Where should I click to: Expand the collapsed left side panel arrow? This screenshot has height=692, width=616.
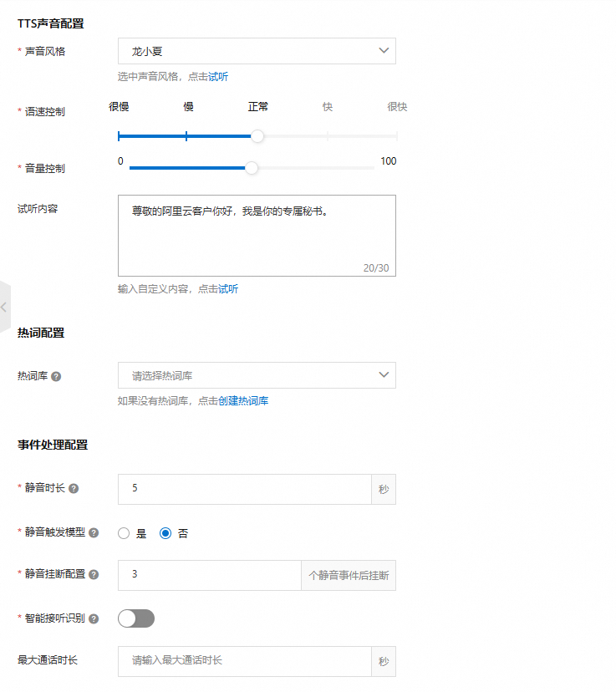tap(4, 307)
